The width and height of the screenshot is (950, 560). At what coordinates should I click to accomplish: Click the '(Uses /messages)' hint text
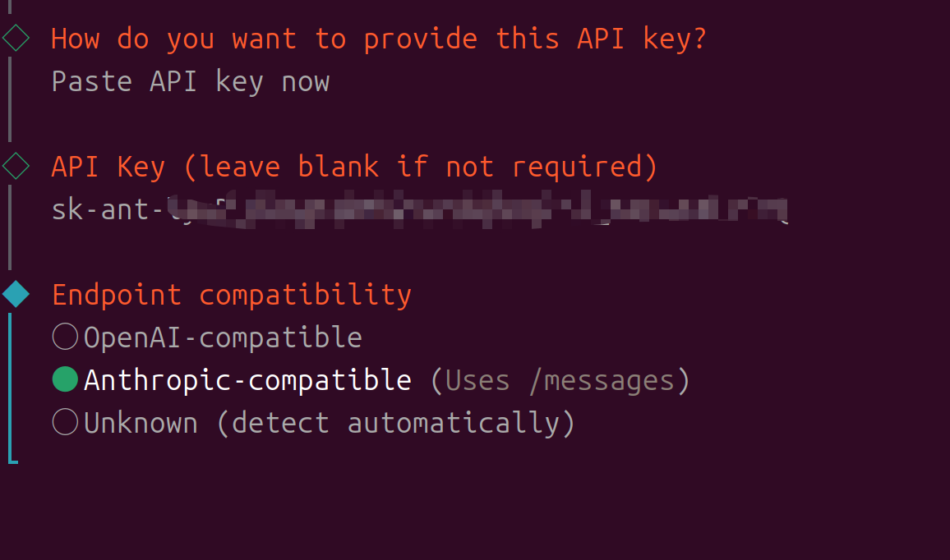[562, 379]
